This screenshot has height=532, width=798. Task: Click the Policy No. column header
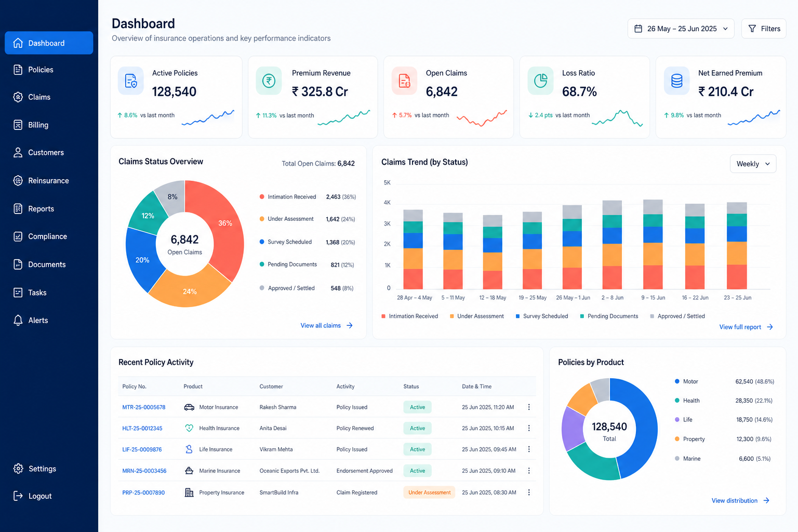pos(135,387)
